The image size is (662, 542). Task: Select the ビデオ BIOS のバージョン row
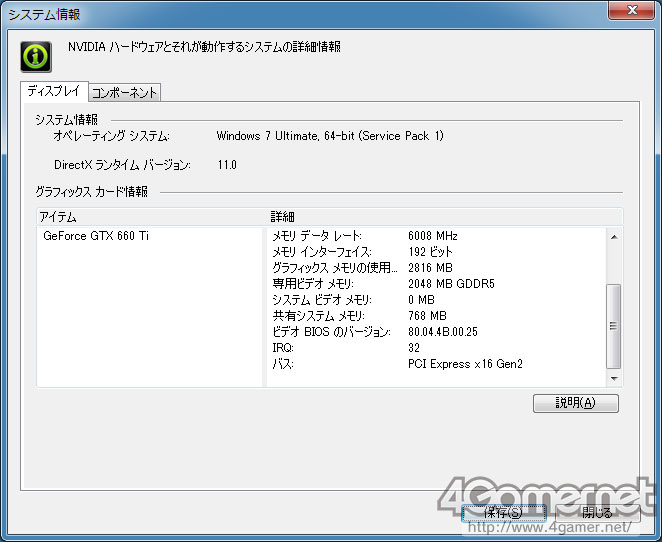coord(437,332)
